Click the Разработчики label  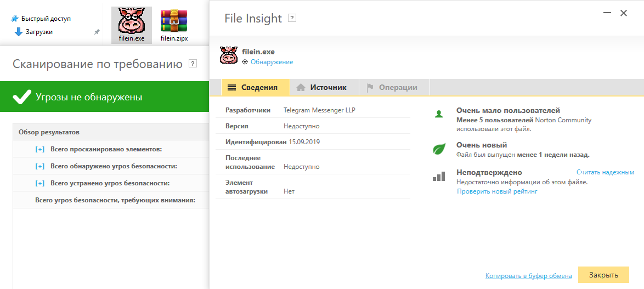click(247, 110)
